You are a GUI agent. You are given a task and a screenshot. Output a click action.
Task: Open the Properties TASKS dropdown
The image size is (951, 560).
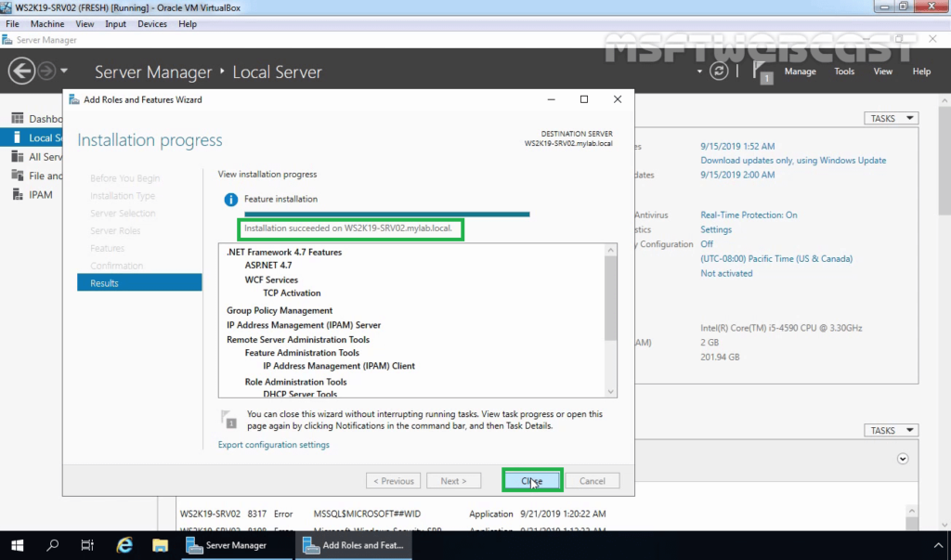[891, 118]
